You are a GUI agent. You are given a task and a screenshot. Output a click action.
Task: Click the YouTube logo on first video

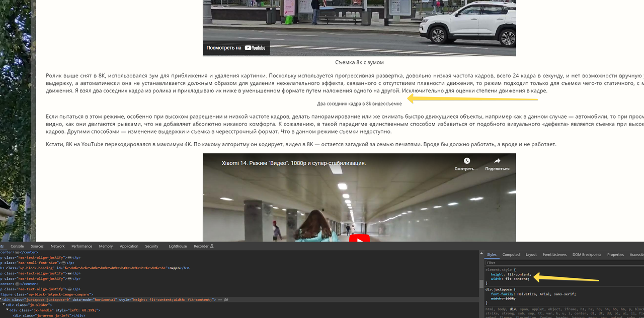point(255,48)
